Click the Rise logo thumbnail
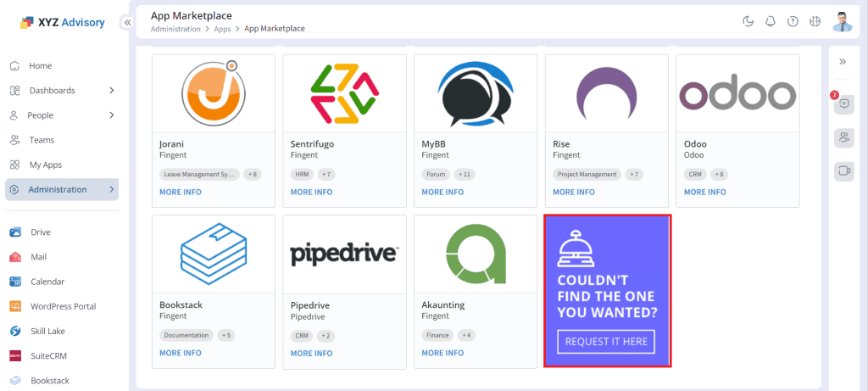 click(607, 93)
